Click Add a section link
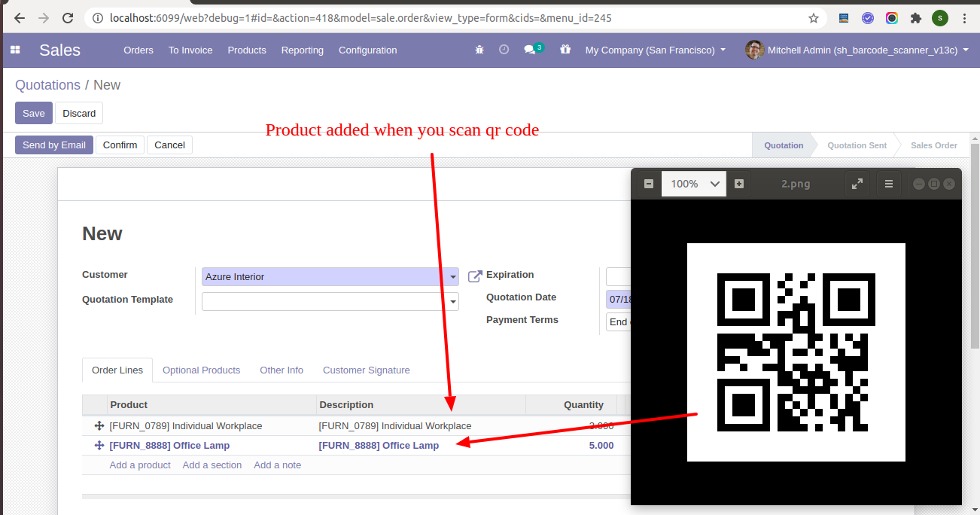 212,465
